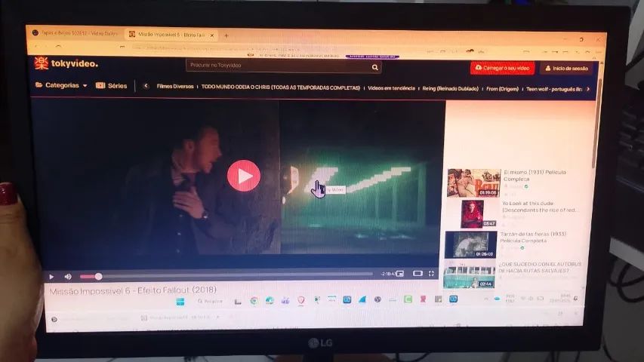Click the browser reload button

point(58,46)
